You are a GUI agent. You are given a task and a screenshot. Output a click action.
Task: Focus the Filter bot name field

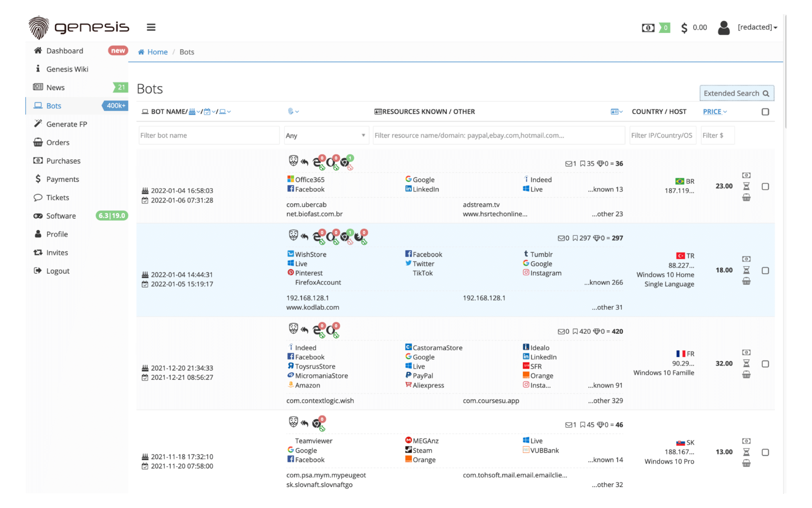(209, 135)
